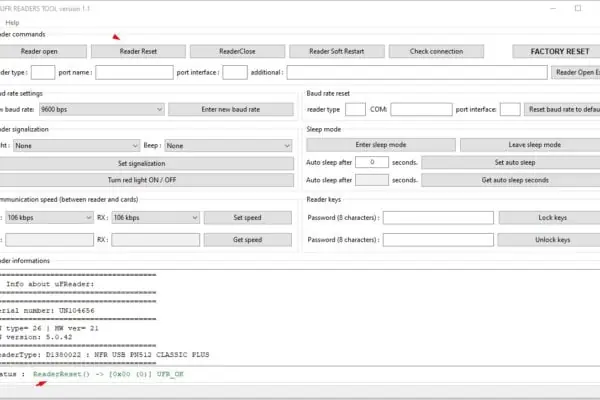Screen dimensions: 600x400
Task: Focus port interface field in Baud rate reset
Action: [x=510, y=109]
